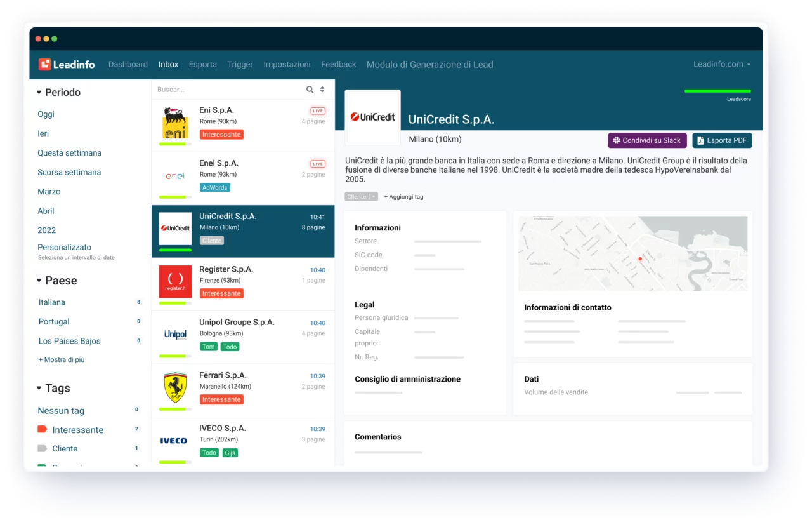Image resolution: width=812 pixels, height=527 pixels.
Task: Open the Enel S.p.A. lead
Action: (243, 178)
